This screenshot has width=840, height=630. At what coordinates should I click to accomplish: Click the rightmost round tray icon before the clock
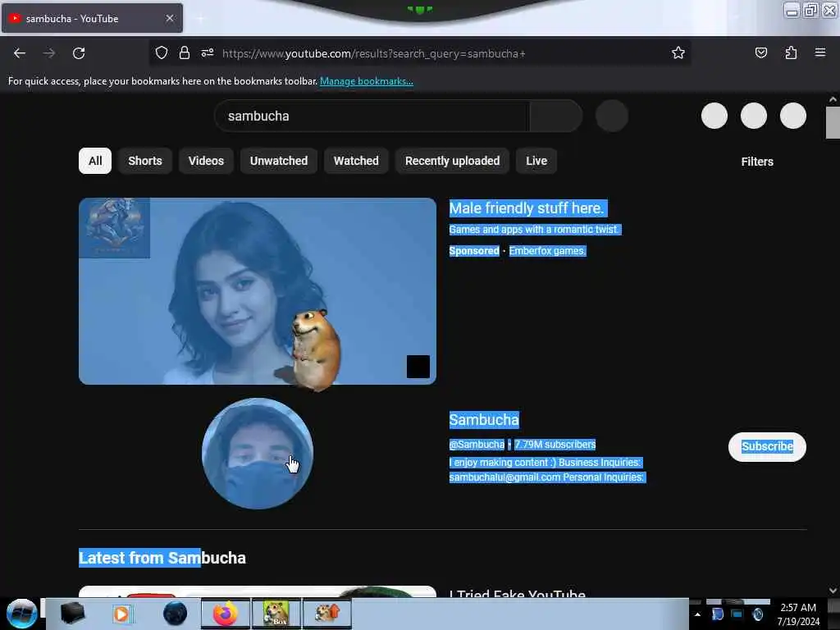click(x=757, y=614)
